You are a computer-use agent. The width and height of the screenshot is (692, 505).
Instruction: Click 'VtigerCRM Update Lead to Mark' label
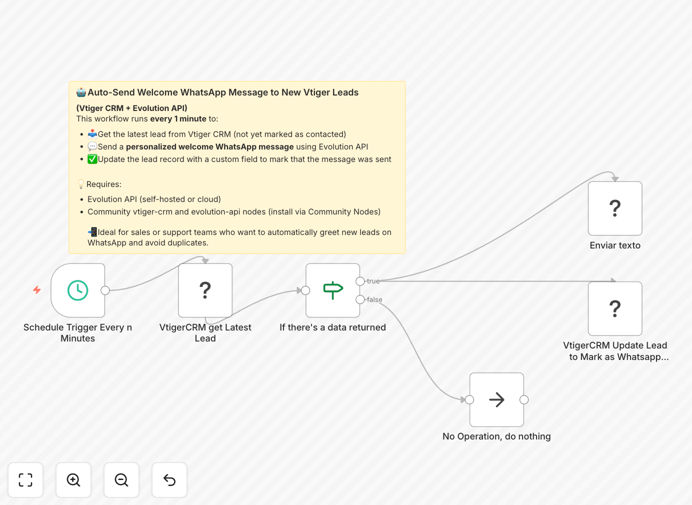click(616, 351)
